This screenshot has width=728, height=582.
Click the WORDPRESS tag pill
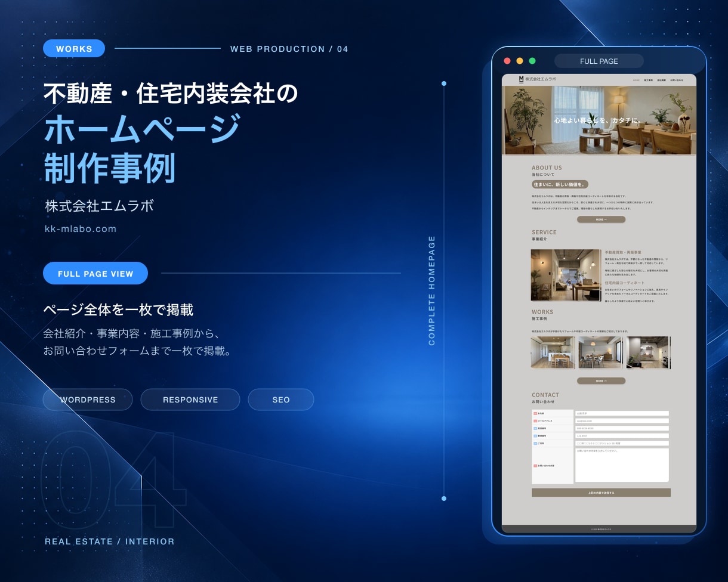point(88,400)
